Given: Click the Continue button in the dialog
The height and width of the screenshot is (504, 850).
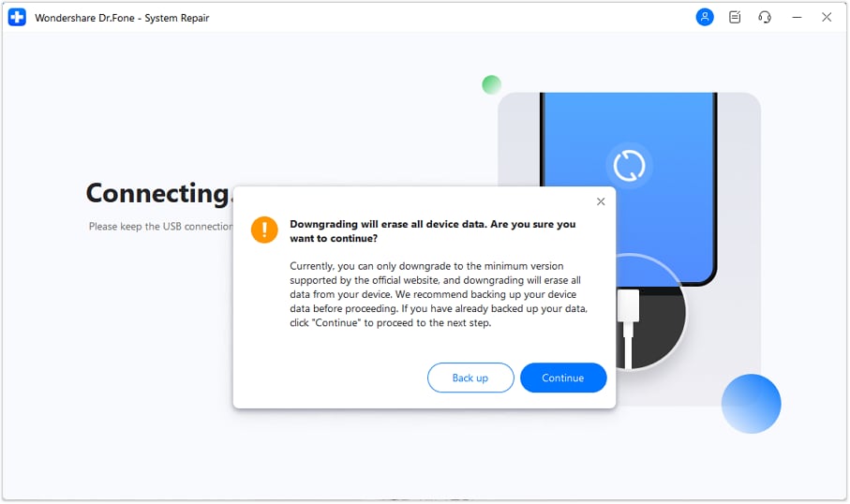Looking at the screenshot, I should 562,378.
